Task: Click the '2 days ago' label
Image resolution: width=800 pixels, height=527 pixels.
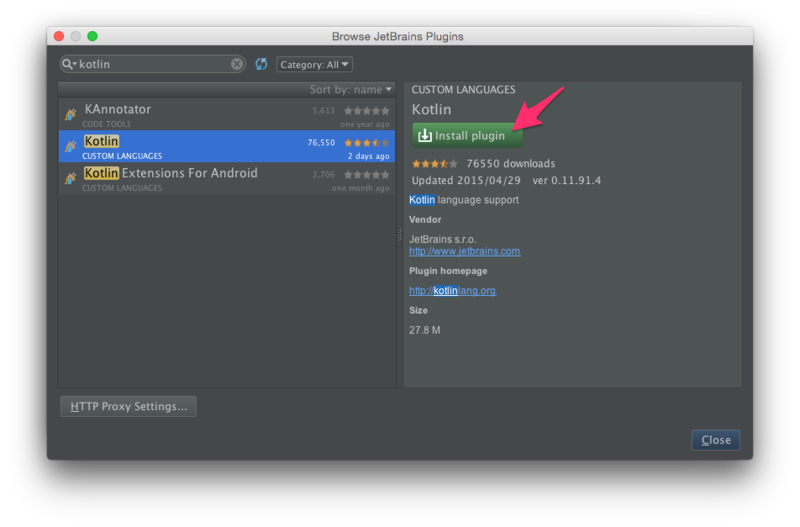Action: click(x=368, y=156)
